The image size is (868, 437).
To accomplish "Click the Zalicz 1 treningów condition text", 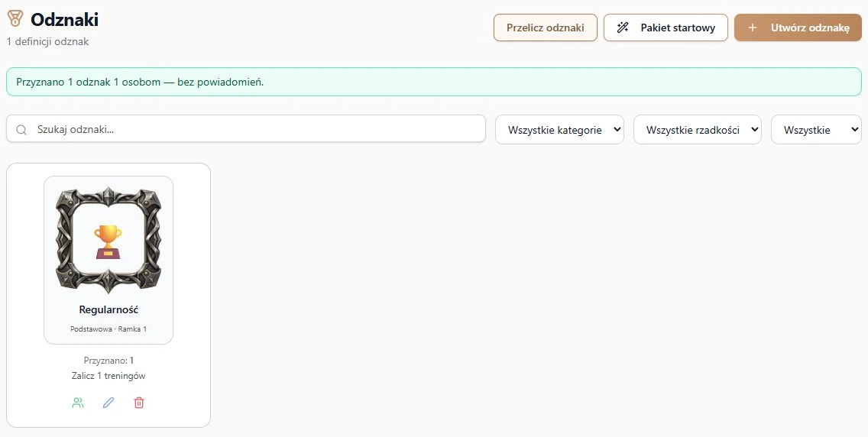I will 108,376.
